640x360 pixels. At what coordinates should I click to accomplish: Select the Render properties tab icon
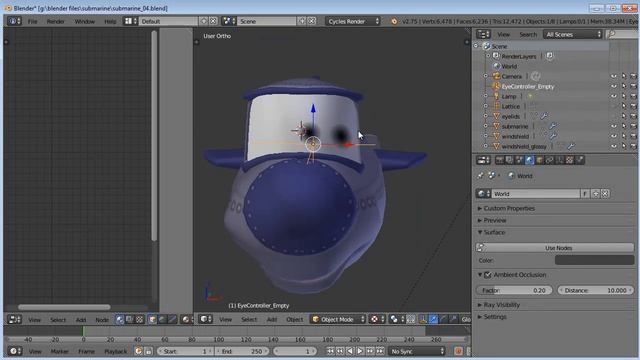500,160
